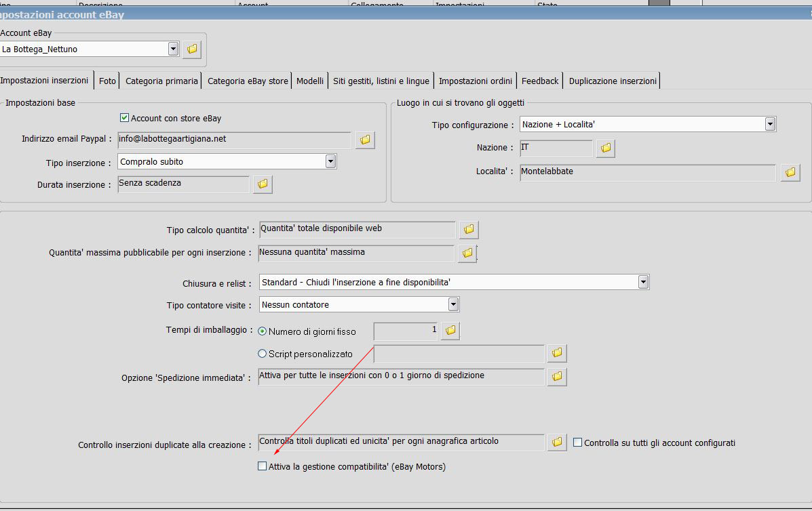Click empty Script personalizzato text field
This screenshot has height=511, width=812.
coord(459,353)
